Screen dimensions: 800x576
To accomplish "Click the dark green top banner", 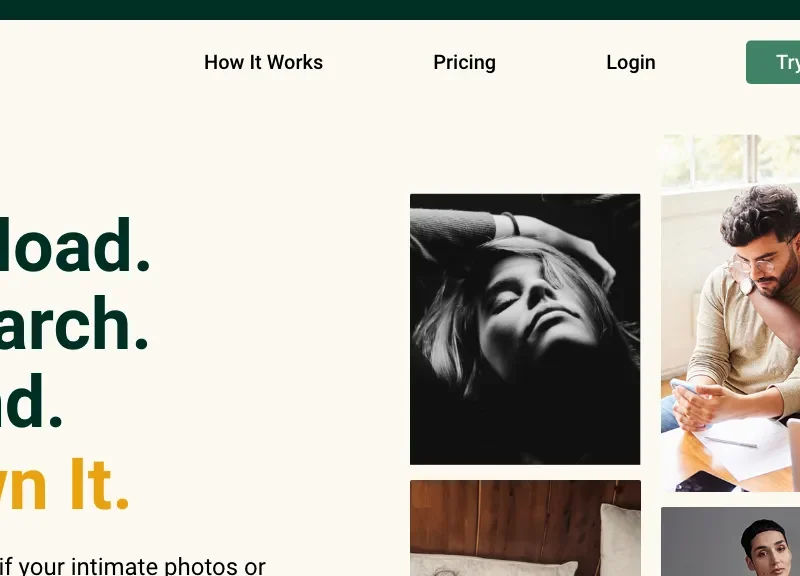I will tap(400, 10).
